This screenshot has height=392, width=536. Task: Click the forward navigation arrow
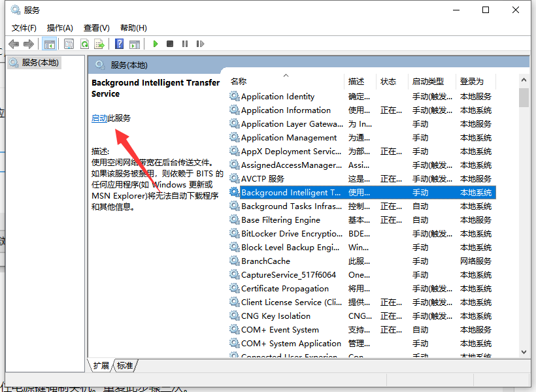point(30,44)
